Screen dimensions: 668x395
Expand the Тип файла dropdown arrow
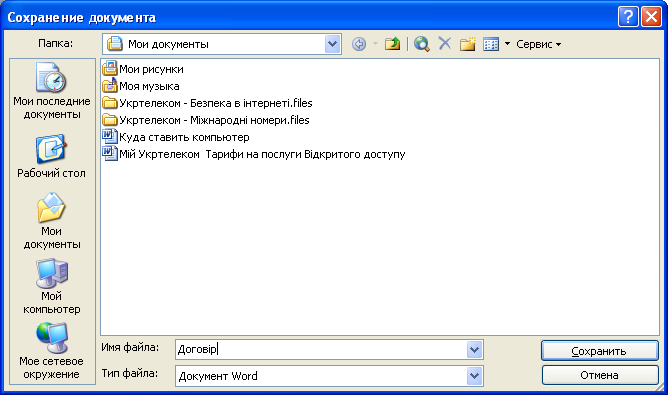pos(474,376)
